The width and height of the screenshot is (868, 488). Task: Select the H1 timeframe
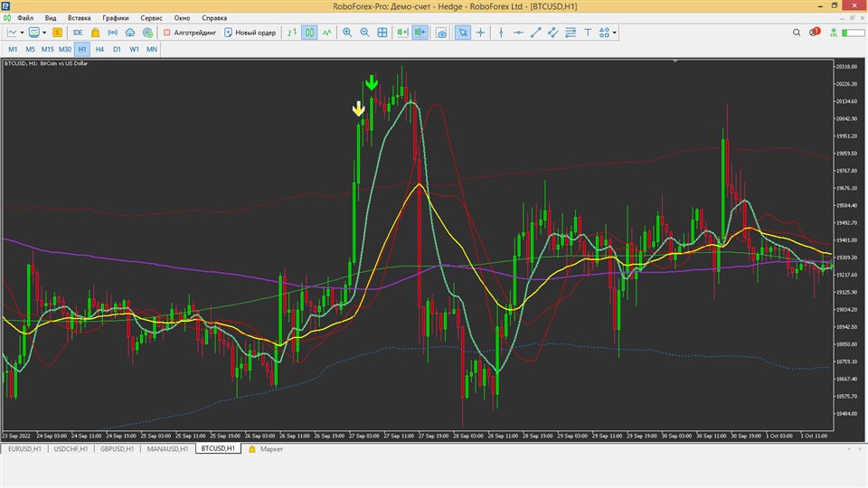82,49
